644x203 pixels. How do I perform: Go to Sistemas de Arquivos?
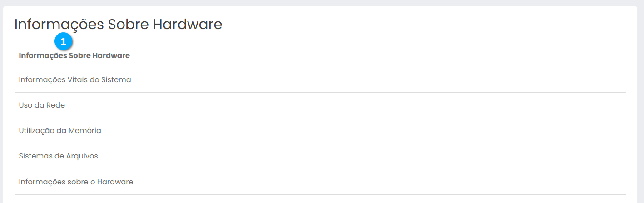[x=58, y=156]
